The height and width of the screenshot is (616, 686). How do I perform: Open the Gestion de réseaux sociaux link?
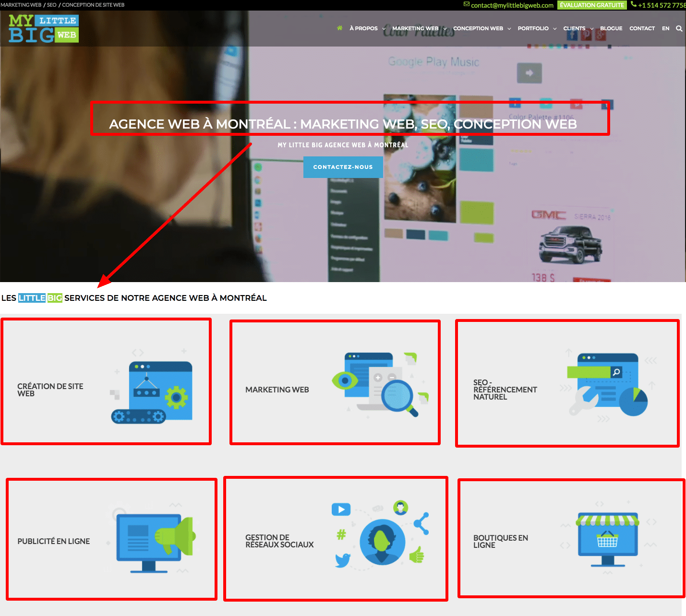point(279,541)
